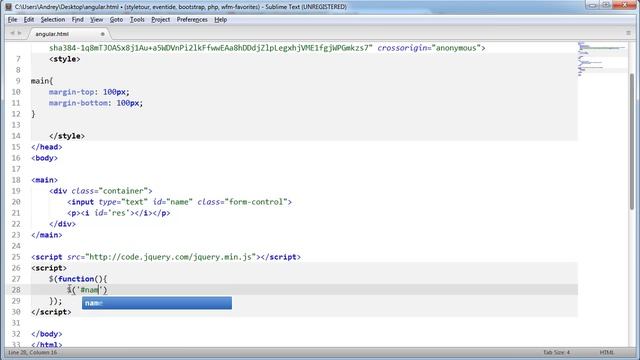This screenshot has width=640, height=360.
Task: Click line number 28 in gutter
Action: pos(16,290)
